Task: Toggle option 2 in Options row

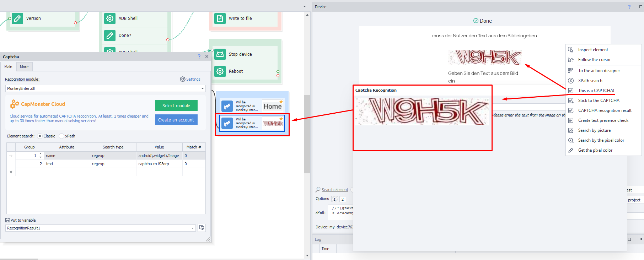Action: [343, 199]
